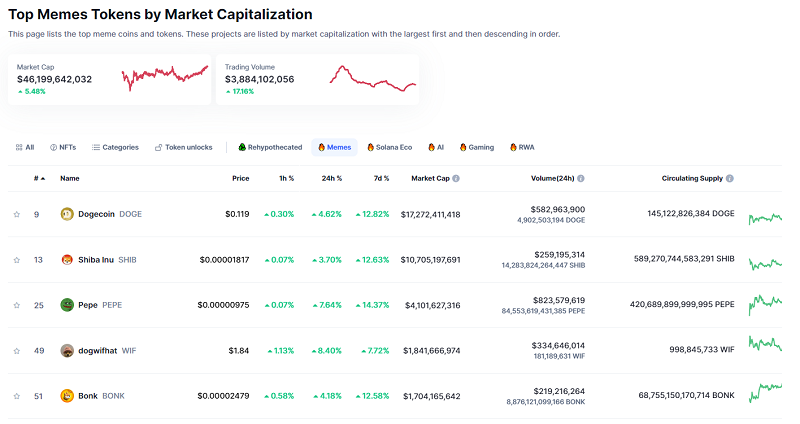Image resolution: width=800 pixels, height=424 pixels.
Task: Click the Bonk coin logo icon
Action: coord(67,396)
